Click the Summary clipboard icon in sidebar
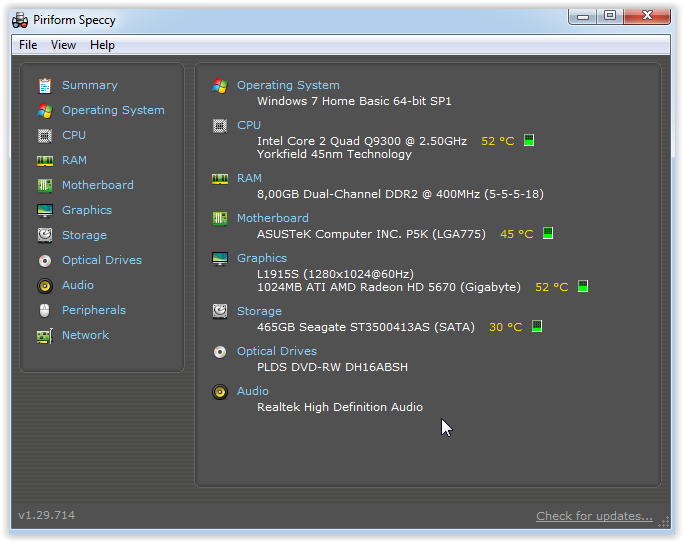The height and width of the screenshot is (542, 683). 45,85
